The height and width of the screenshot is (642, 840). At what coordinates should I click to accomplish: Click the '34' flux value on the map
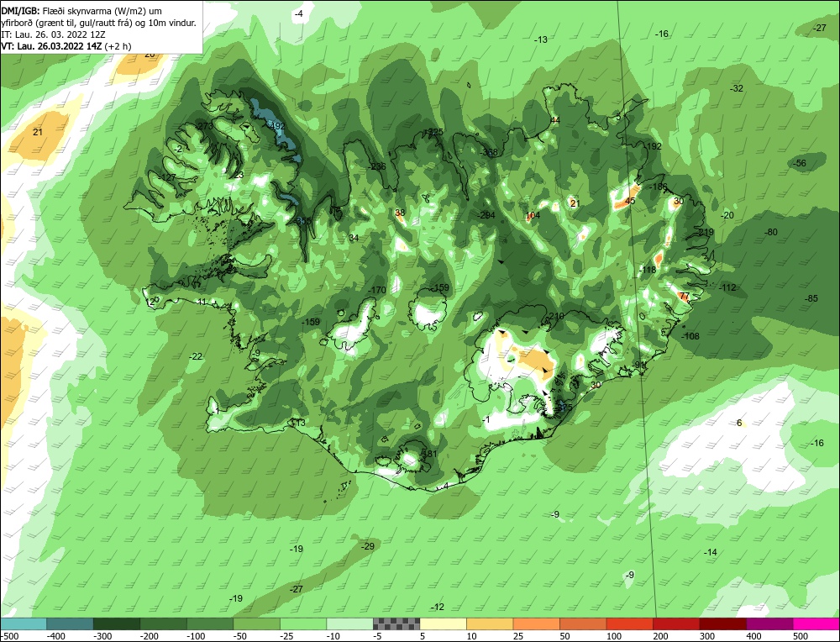point(354,238)
